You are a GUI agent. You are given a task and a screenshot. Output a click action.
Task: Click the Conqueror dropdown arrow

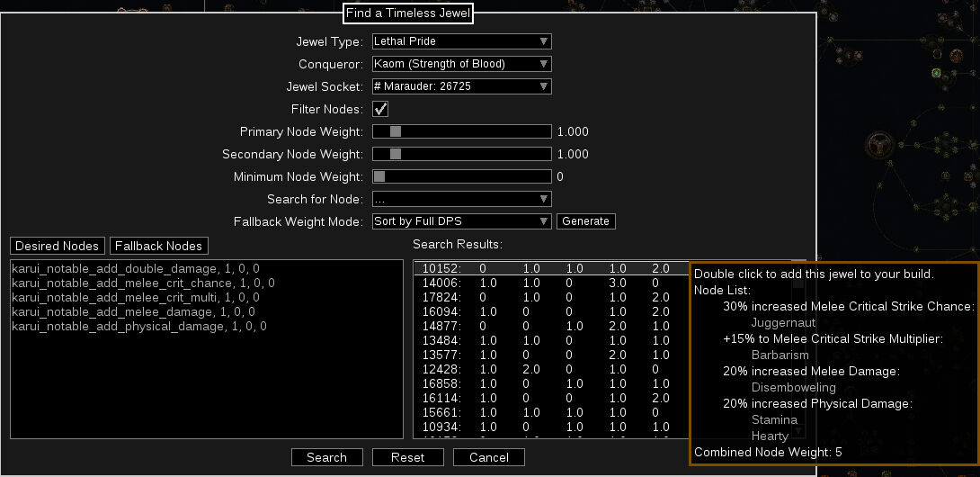click(544, 64)
